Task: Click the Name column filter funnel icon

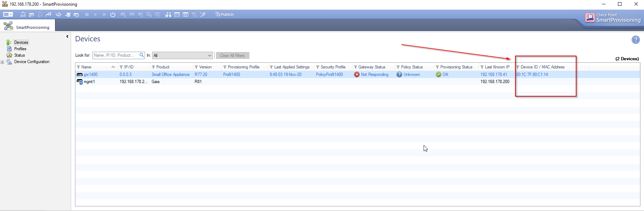Action: [79, 67]
